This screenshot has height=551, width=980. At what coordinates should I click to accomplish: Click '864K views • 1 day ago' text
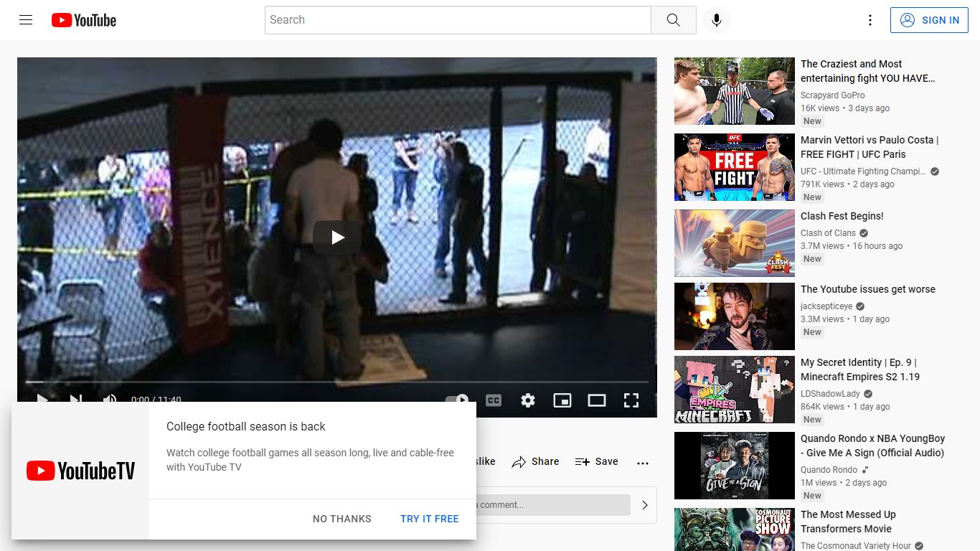(845, 407)
